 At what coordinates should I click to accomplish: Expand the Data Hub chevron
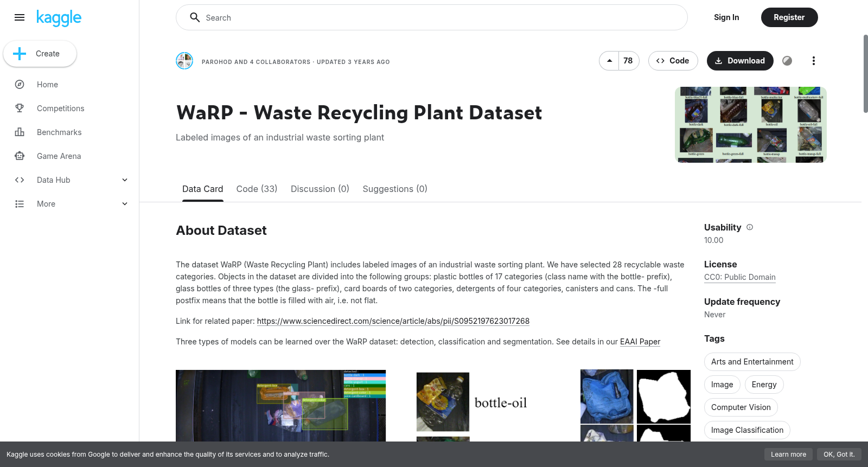pos(125,180)
